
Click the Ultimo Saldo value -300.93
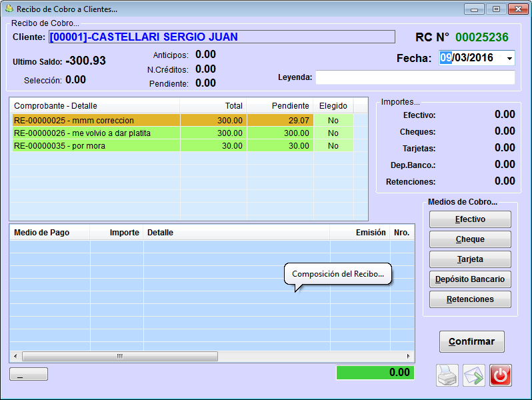(x=85, y=61)
